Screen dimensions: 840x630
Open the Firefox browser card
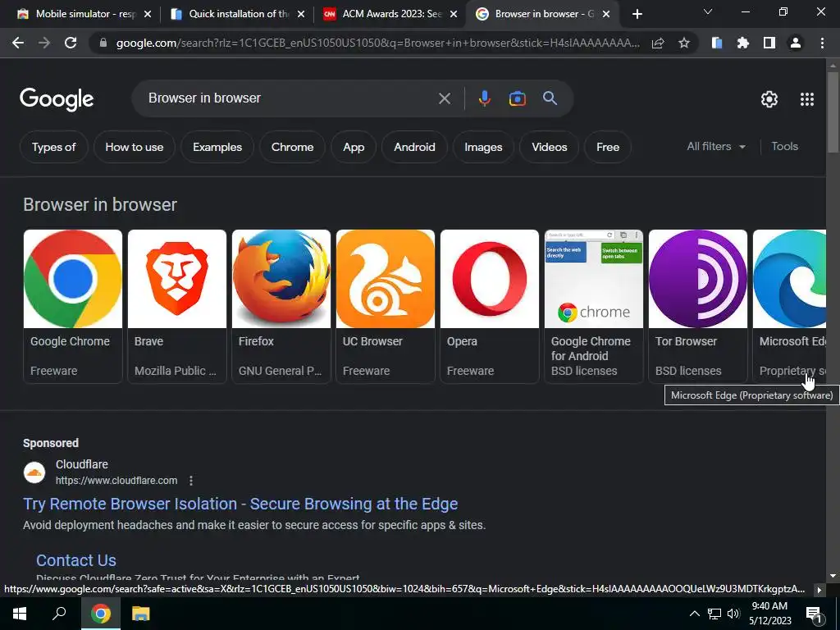tap(281, 307)
